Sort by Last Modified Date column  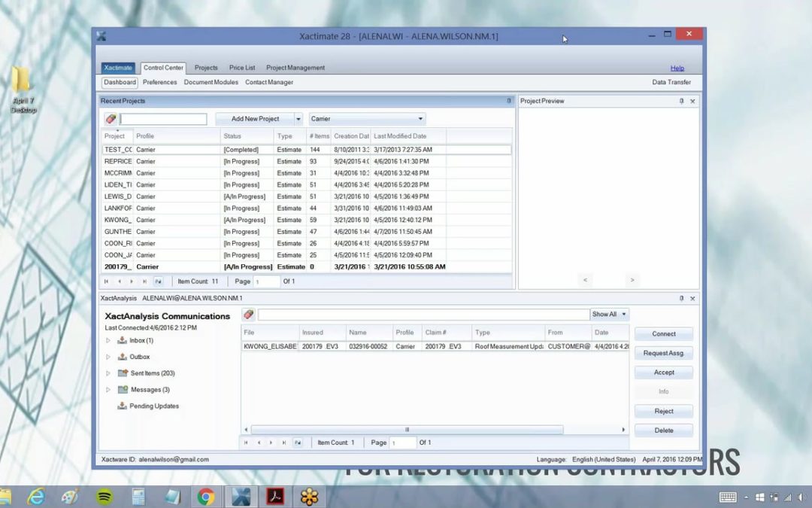408,135
